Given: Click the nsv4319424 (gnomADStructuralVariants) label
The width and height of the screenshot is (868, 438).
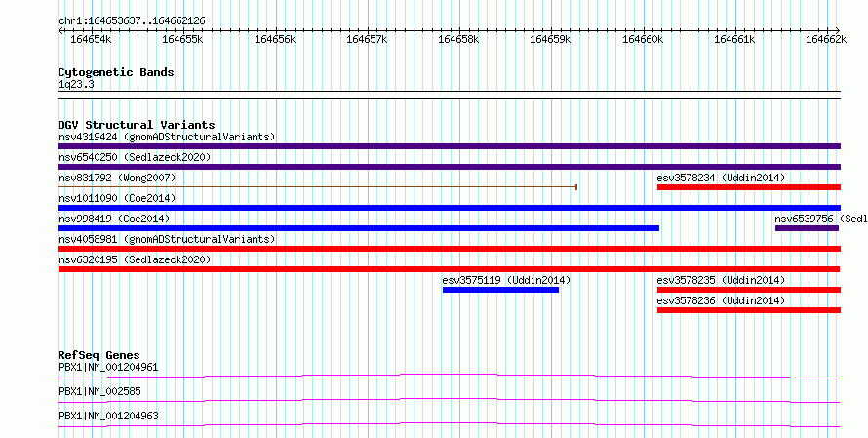Looking at the screenshot, I should [167, 137].
